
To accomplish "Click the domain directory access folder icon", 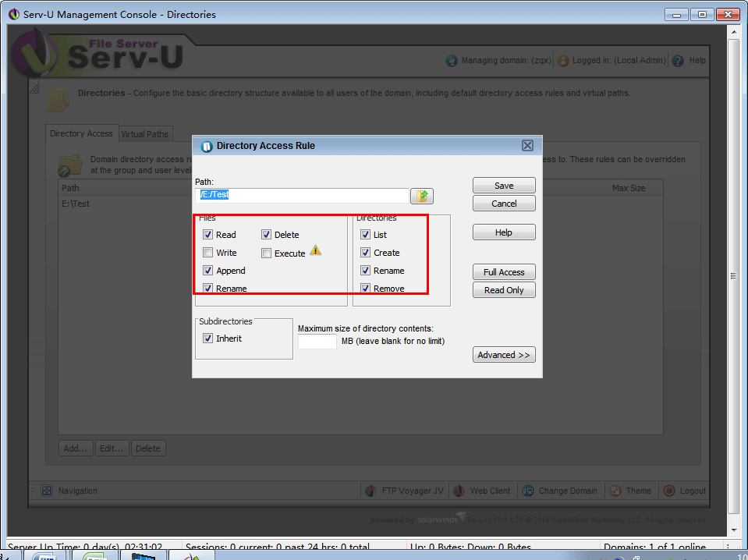I will pos(69,165).
